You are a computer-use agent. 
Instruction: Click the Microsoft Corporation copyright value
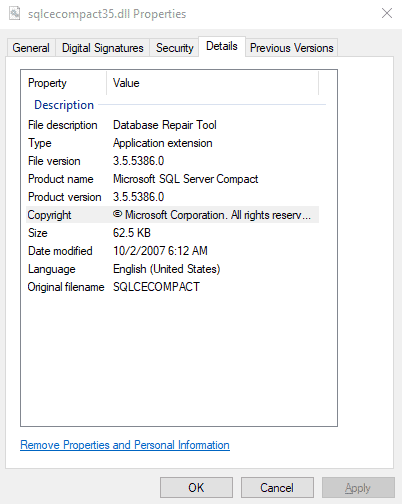tap(212, 215)
